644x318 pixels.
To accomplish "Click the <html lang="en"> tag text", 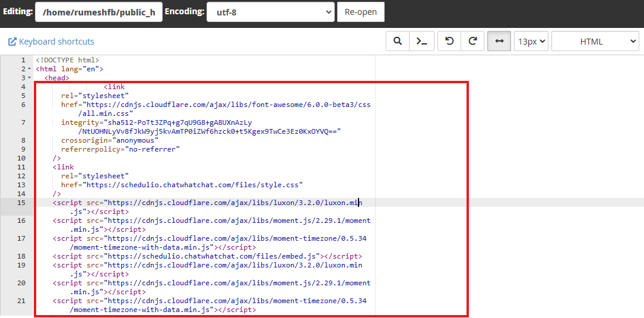I will click(x=70, y=69).
